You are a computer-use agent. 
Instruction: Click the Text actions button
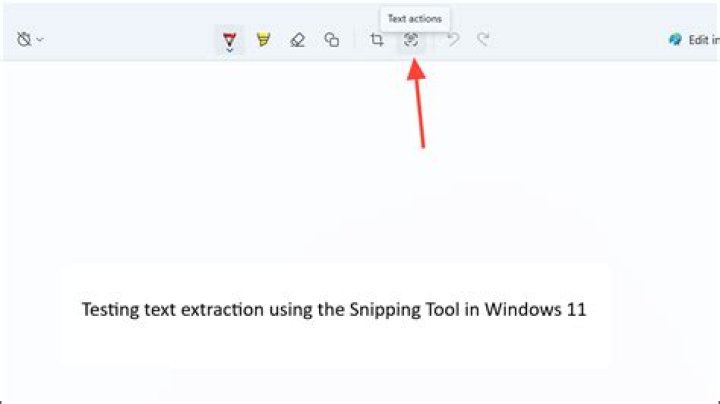pyautogui.click(x=411, y=40)
